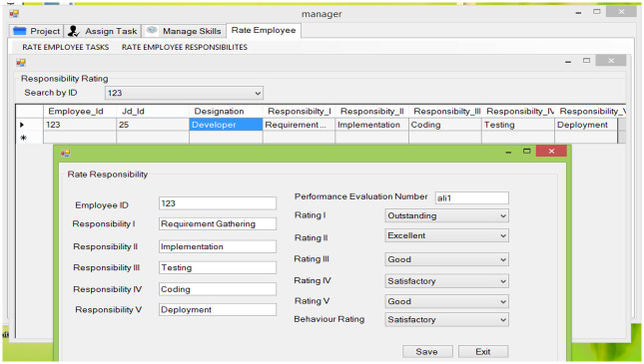Maximize the manager main window
644x364 pixels.
[x=597, y=12]
